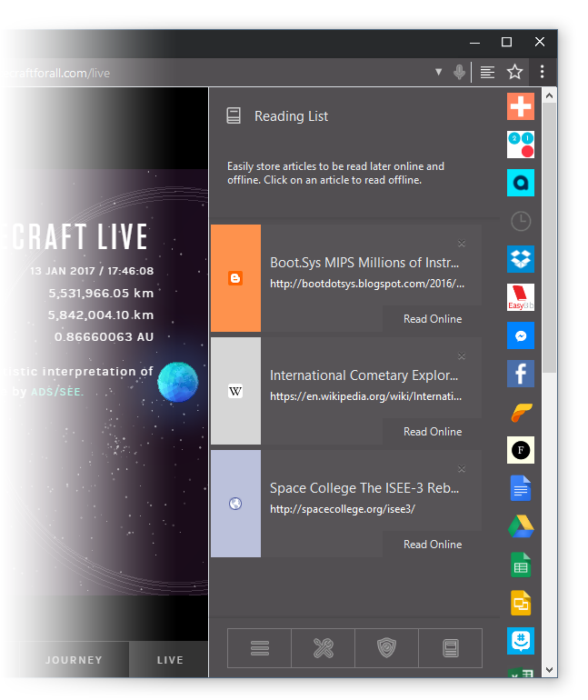
Task: Click the orange plus add-app icon in sidebar
Action: point(520,106)
